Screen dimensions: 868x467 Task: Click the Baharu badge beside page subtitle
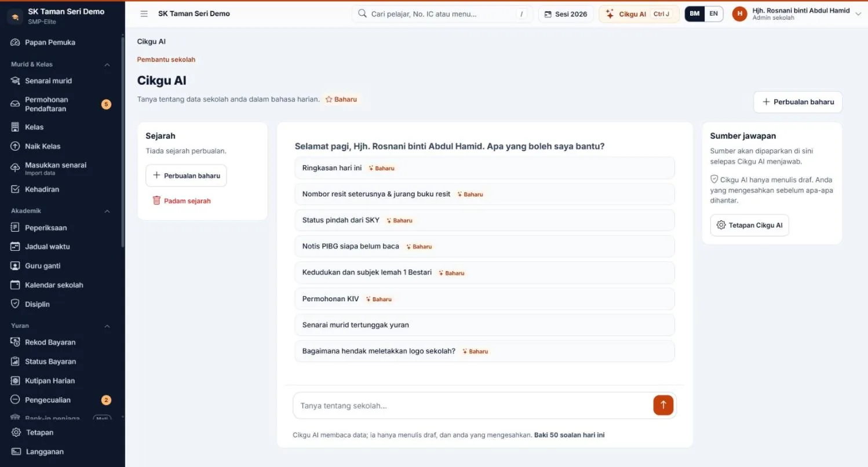[x=341, y=99]
